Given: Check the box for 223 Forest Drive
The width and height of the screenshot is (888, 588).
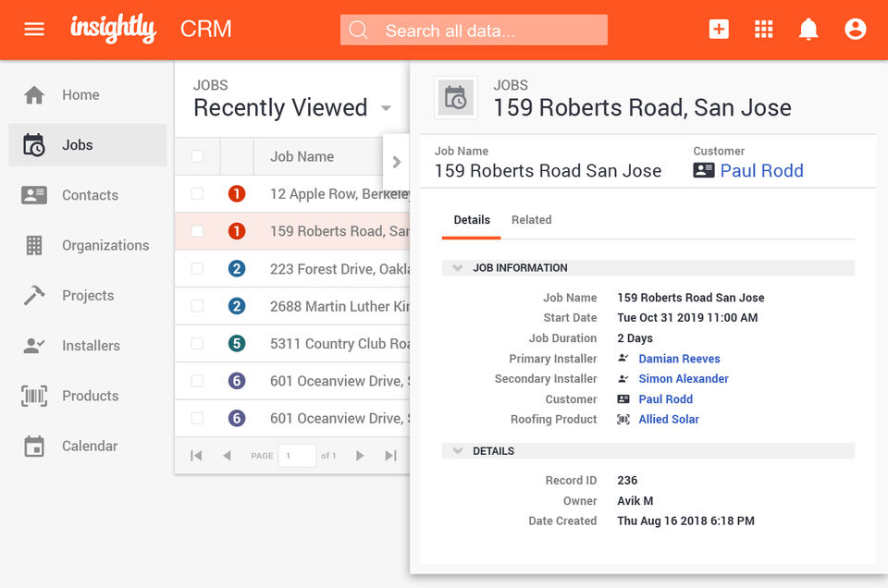Looking at the screenshot, I should 197,268.
